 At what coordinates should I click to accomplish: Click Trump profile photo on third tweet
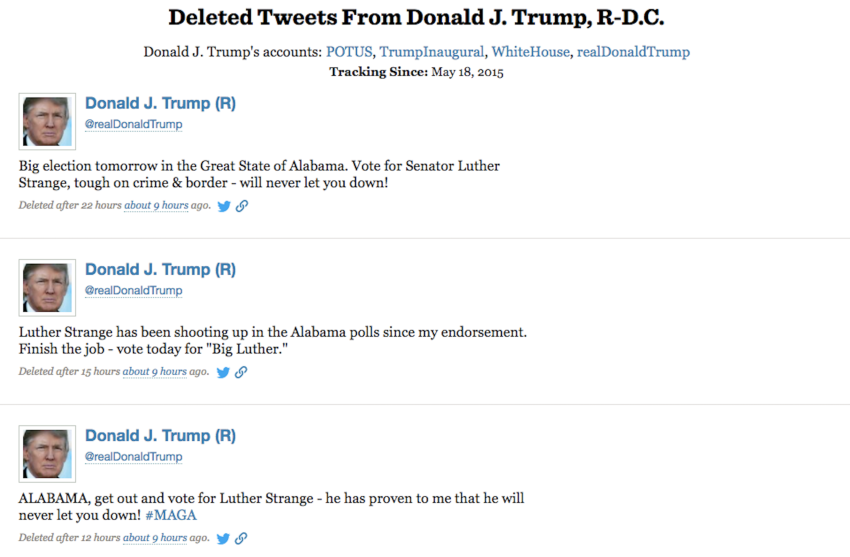pos(47,454)
